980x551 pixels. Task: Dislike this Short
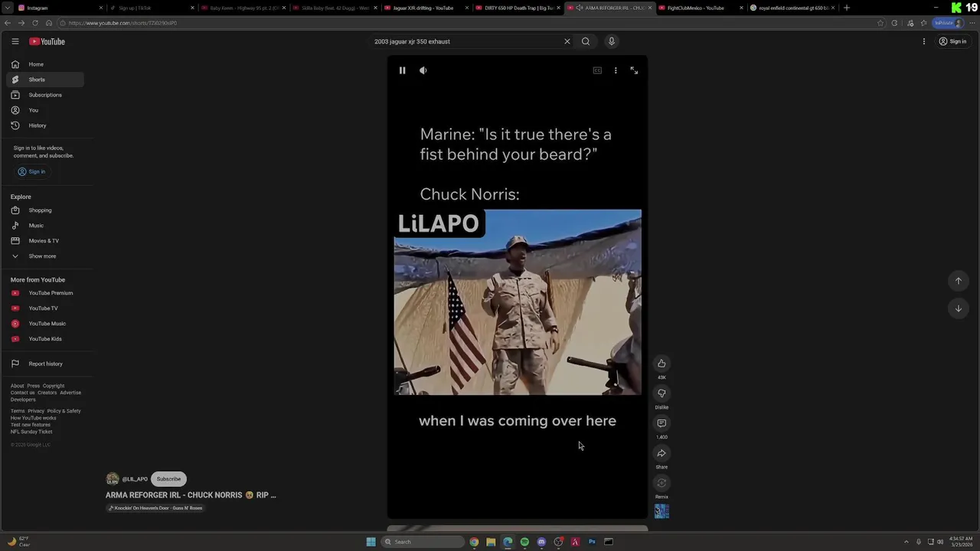(x=661, y=393)
